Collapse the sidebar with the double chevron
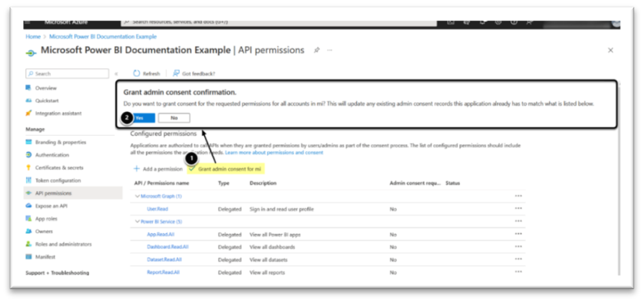The height and width of the screenshot is (302, 644). [117, 74]
